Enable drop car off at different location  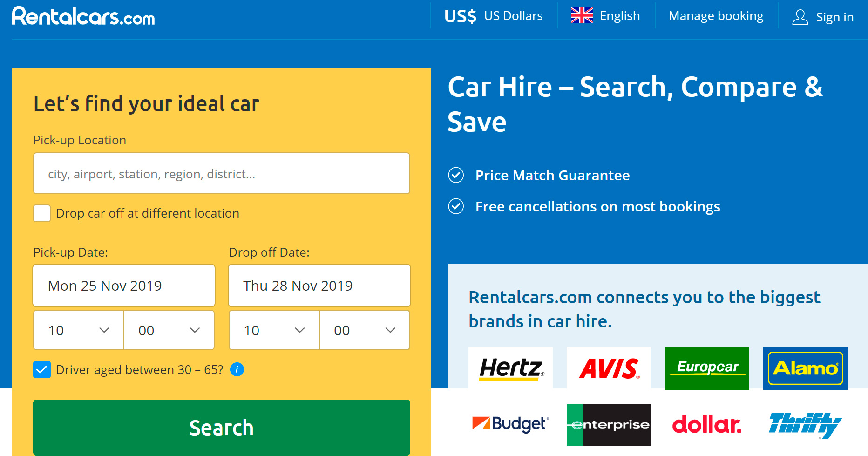[x=42, y=213]
